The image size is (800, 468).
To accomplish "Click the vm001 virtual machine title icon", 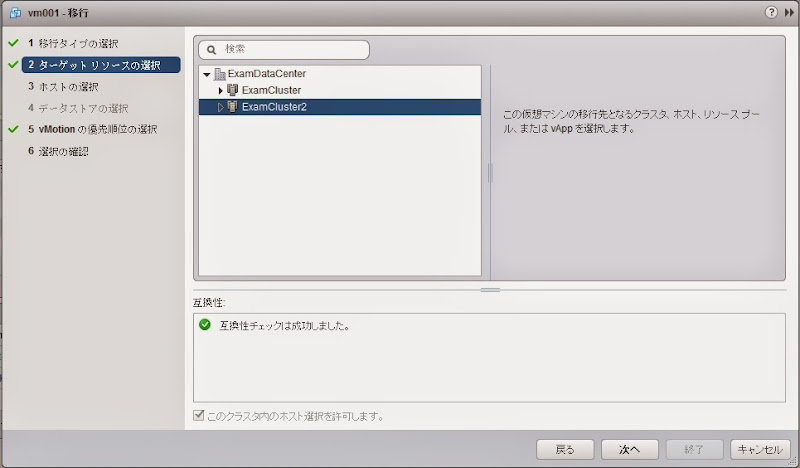I will (x=15, y=13).
